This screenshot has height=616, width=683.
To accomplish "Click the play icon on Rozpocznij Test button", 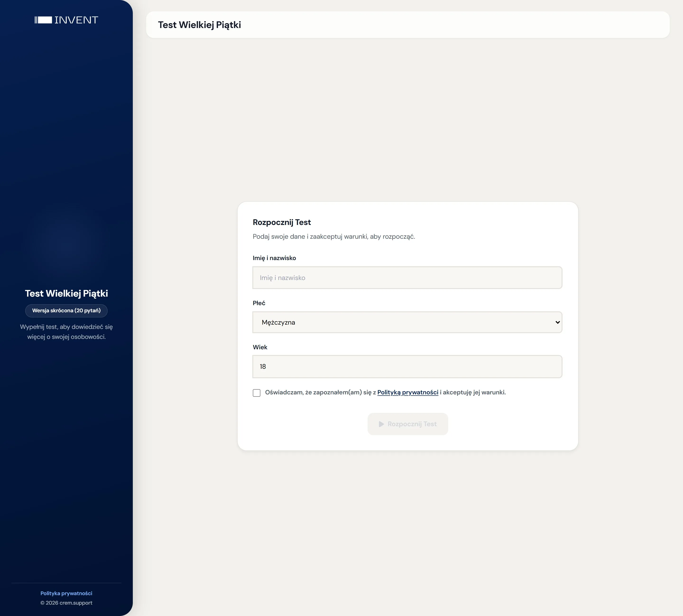I will pyautogui.click(x=381, y=424).
